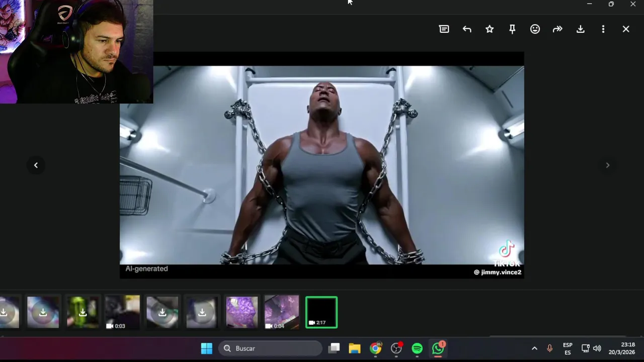Screen dimensions: 644x362
Task: Pin this media with the pin icon
Action: (512, 29)
